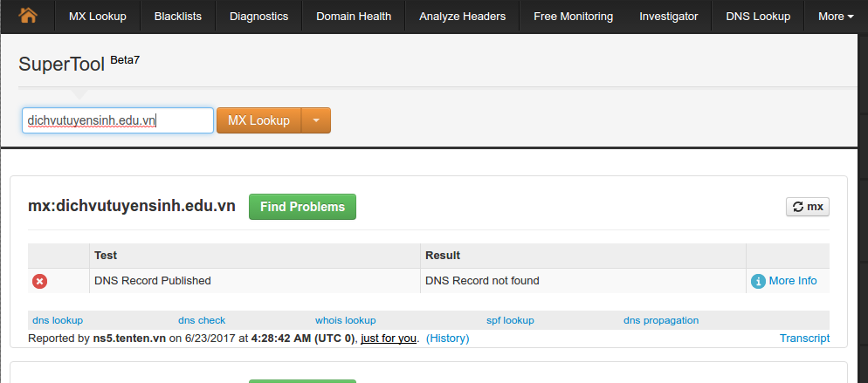Screen dimensions: 868x383
Task: Open the MX Lookup dropdown arrow
Action: 316,120
